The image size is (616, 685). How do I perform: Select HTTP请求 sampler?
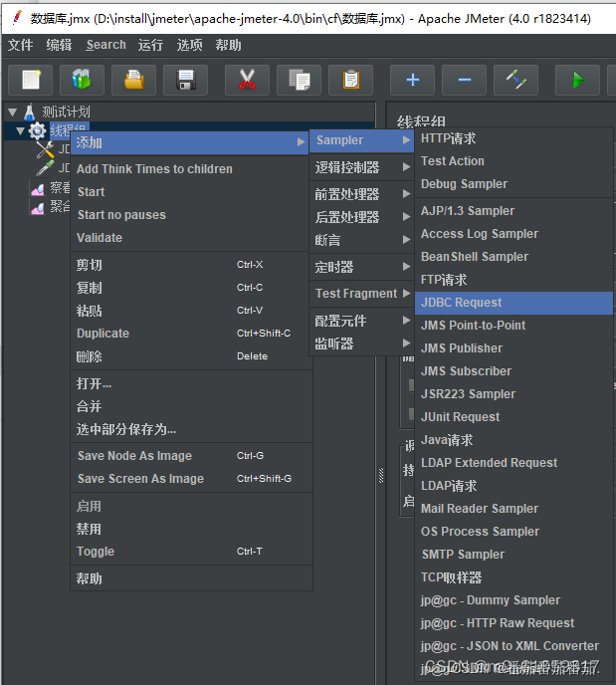[x=513, y=139]
